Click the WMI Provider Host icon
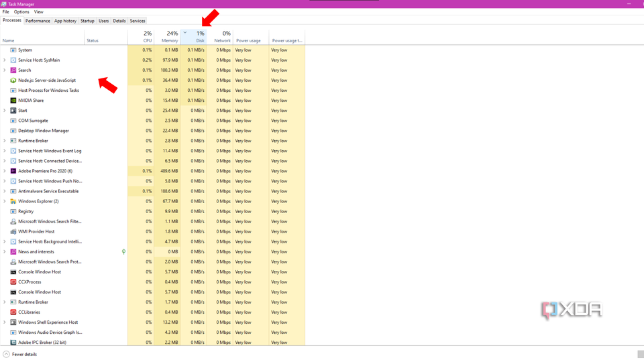Viewport: 644px width, 362px height. 13,231
